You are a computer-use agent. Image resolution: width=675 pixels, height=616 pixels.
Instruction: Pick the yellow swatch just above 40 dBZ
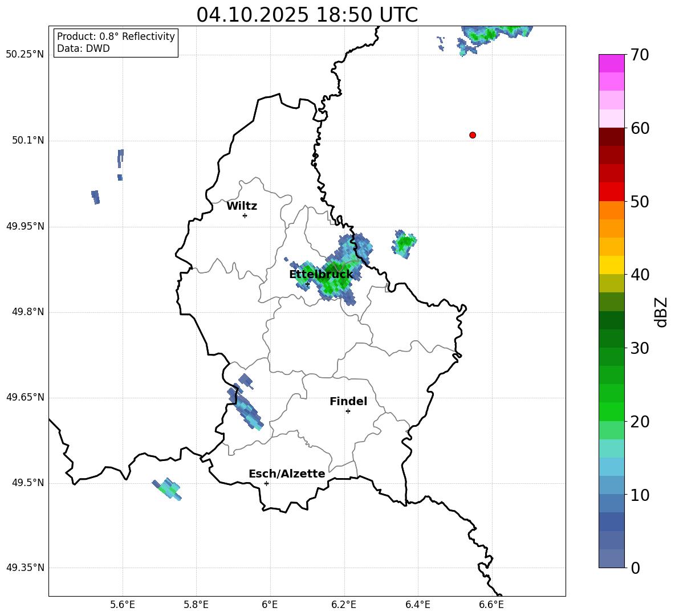coord(611,265)
